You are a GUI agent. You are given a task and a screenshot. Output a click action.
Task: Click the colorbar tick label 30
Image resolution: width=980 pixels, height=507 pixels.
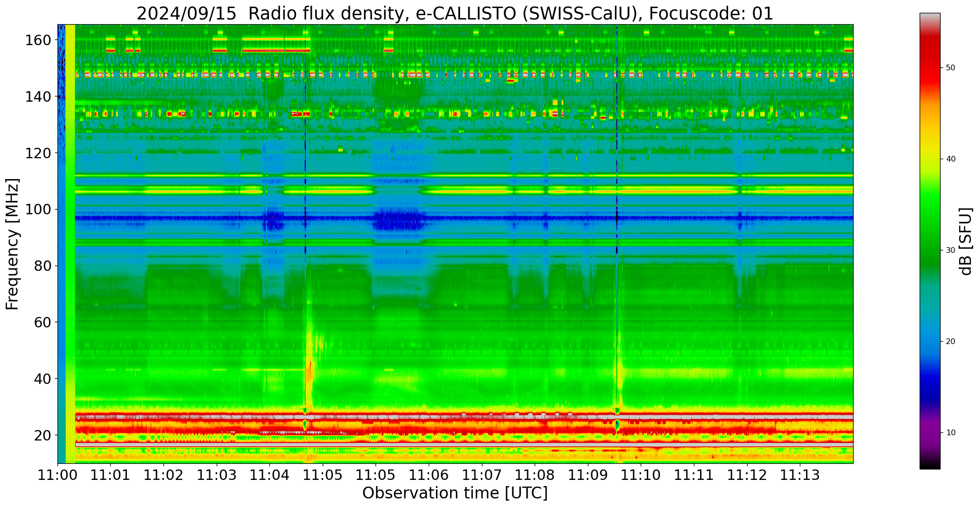click(x=951, y=250)
